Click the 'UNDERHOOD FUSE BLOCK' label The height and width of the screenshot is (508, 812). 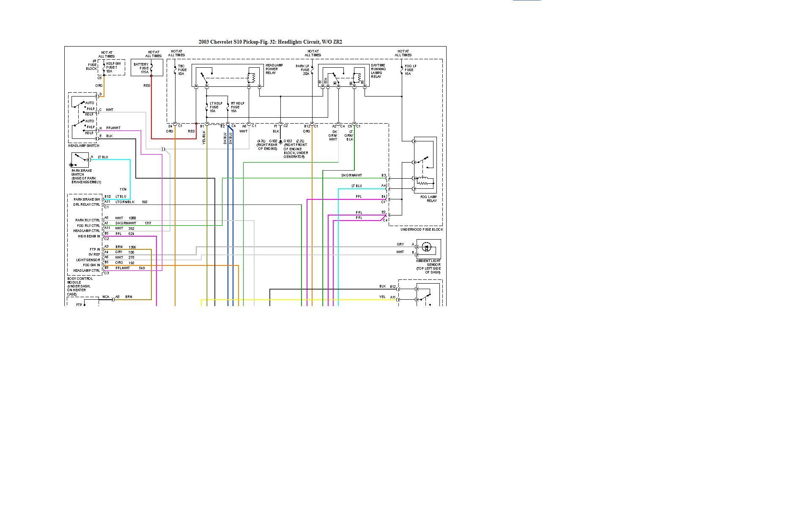click(x=422, y=229)
